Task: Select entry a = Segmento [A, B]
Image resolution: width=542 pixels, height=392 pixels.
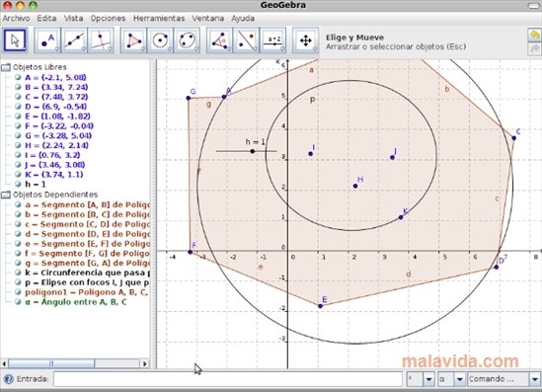Action: point(87,204)
